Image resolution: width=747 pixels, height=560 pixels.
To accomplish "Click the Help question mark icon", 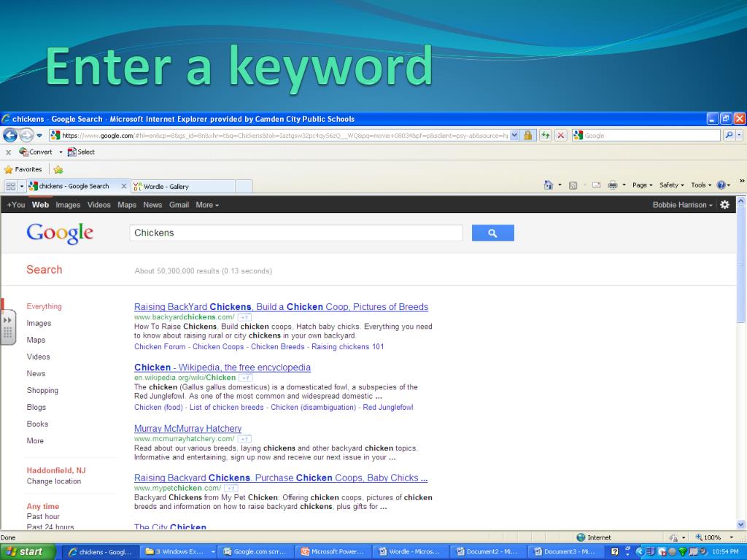I will click(x=721, y=185).
